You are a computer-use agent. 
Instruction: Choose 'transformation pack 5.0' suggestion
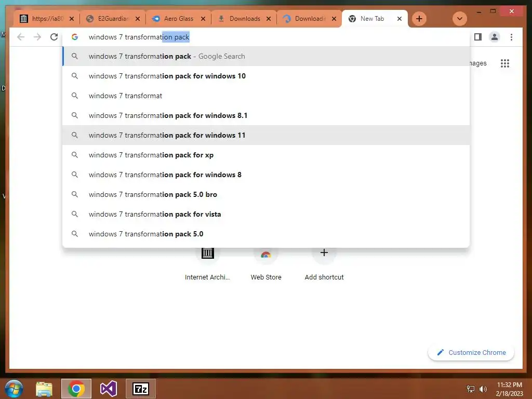click(x=266, y=234)
